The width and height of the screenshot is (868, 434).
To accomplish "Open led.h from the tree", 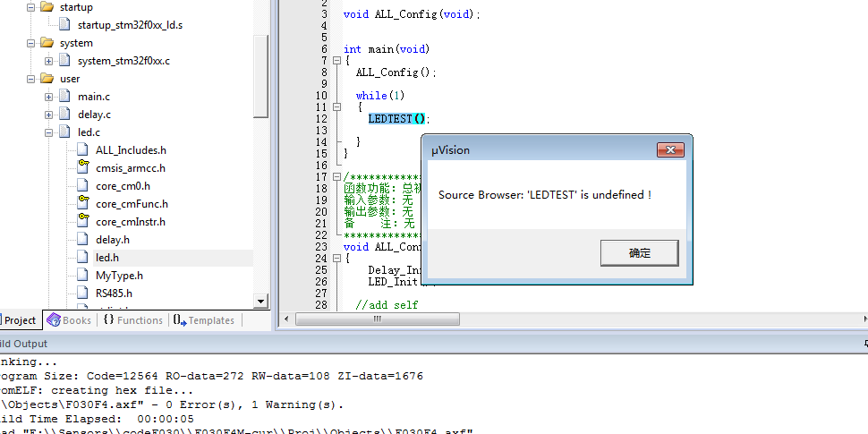I will [x=107, y=258].
